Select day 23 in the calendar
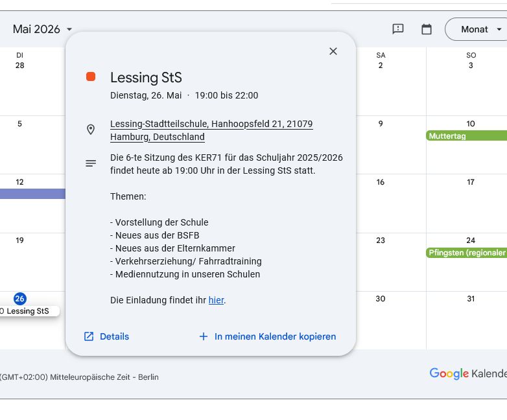Image resolution: width=507 pixels, height=420 pixels. point(381,240)
